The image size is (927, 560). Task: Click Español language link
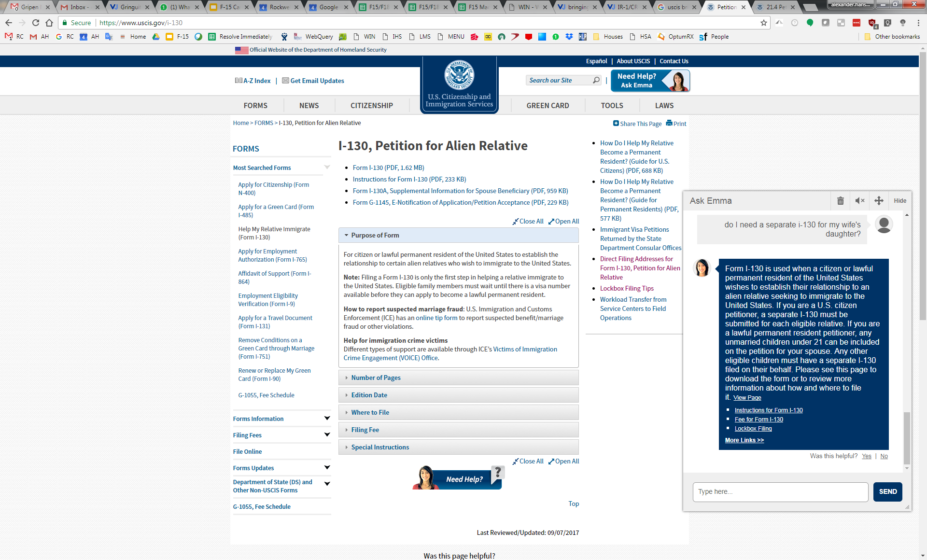(596, 61)
